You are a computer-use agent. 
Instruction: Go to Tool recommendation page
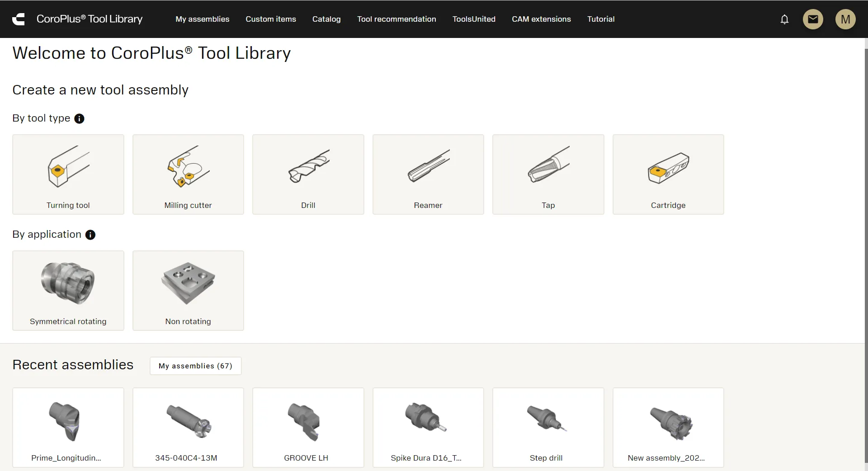pyautogui.click(x=396, y=19)
